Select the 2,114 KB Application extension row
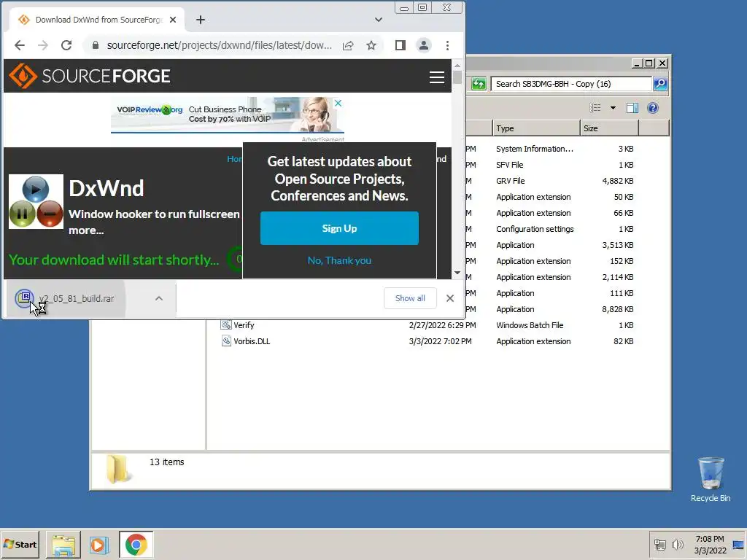The image size is (747, 560). pos(565,277)
